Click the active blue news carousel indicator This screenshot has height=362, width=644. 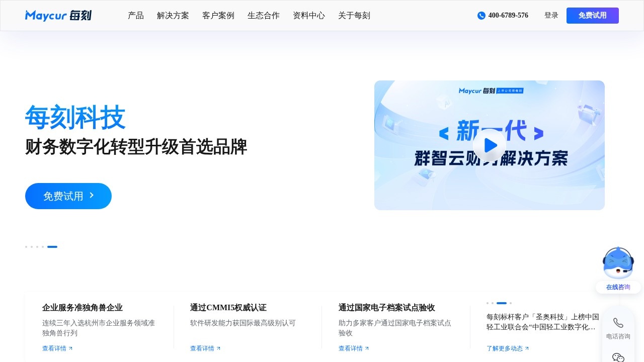[502, 303]
